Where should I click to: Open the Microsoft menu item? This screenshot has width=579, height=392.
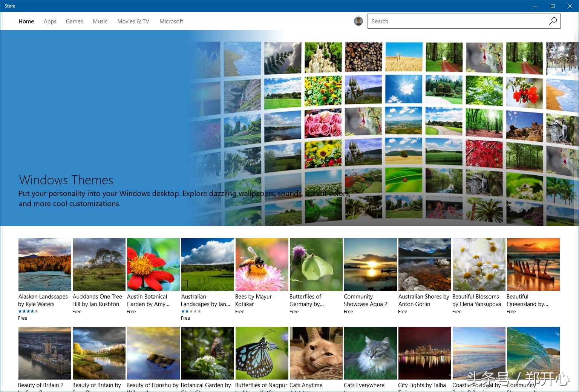[x=171, y=21]
